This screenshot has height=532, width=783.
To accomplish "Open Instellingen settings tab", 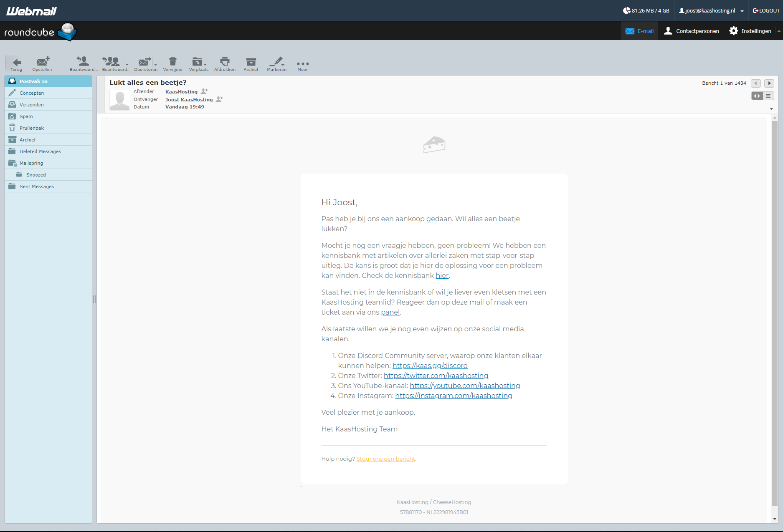I will pyautogui.click(x=750, y=31).
